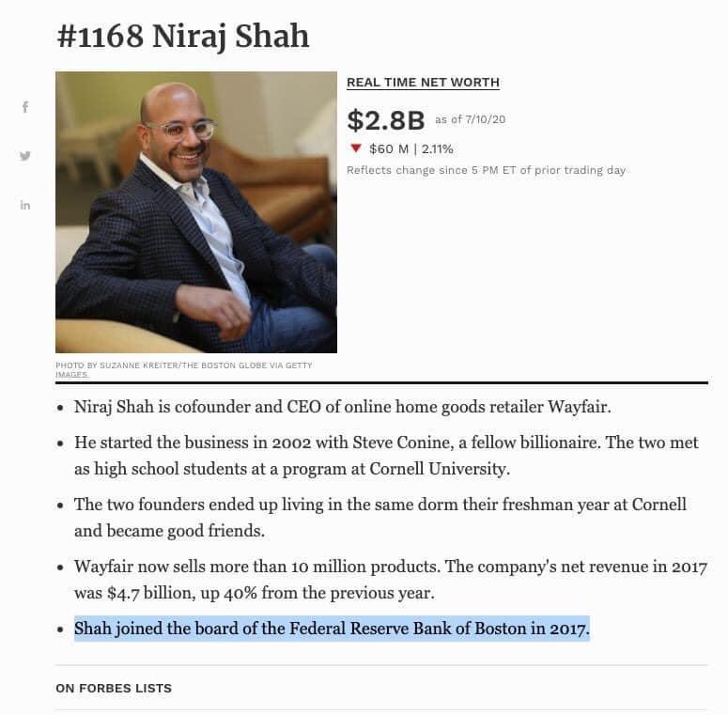Share profile via the LinkedIn icon
The image size is (728, 715).
(x=25, y=205)
